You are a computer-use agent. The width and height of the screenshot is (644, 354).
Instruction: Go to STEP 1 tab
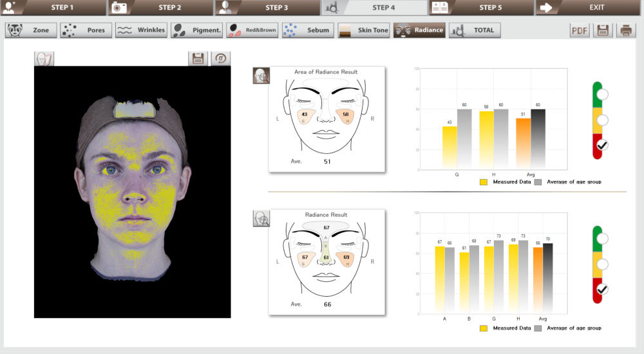pyautogui.click(x=53, y=8)
